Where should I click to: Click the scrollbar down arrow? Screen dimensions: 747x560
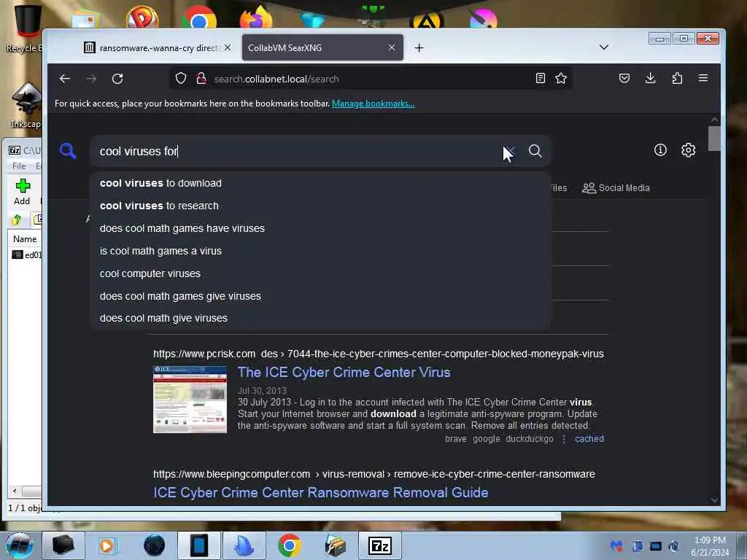tap(714, 500)
